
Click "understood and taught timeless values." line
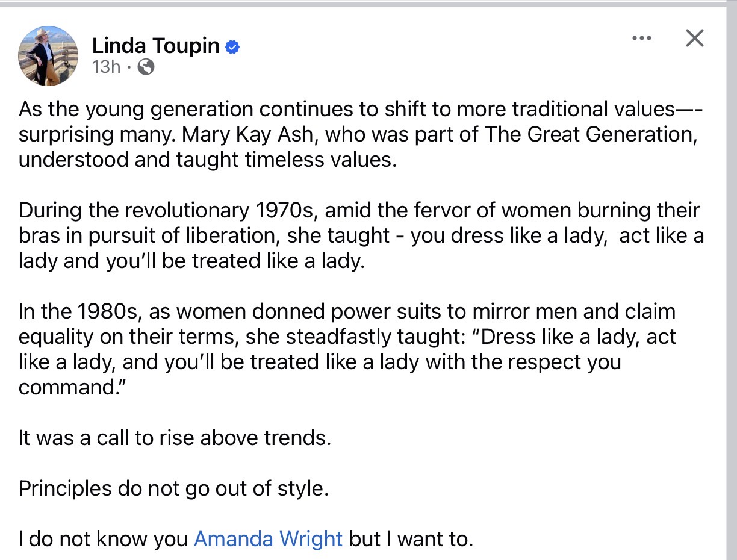pos(208,161)
